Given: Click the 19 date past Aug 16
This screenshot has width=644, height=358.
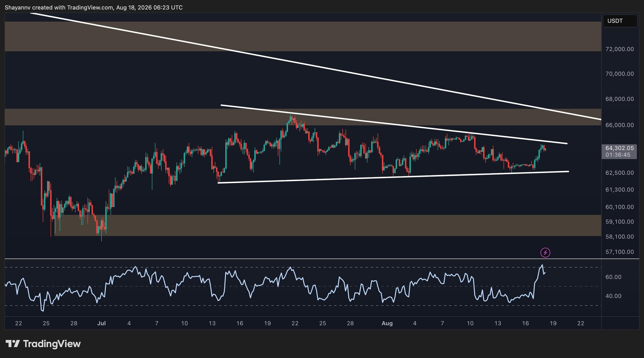Looking at the screenshot, I should pos(553,323).
